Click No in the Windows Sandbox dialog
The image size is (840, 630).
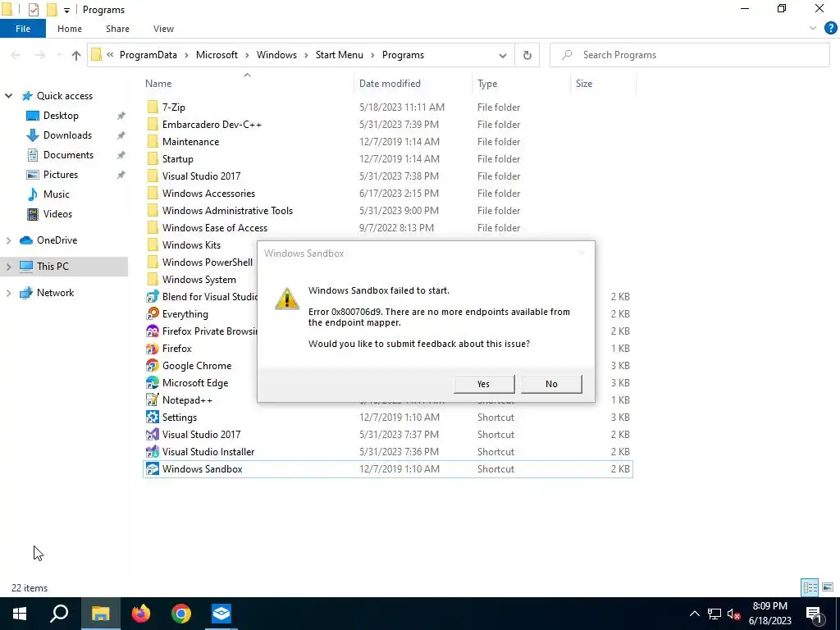point(551,384)
